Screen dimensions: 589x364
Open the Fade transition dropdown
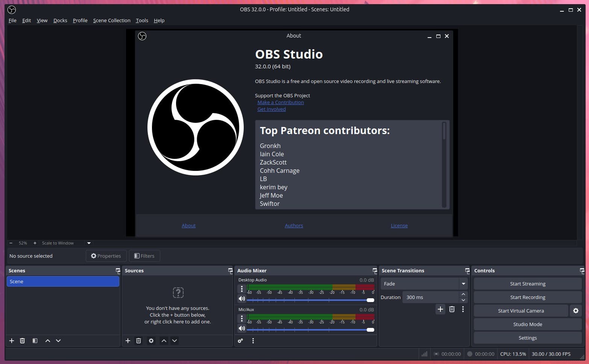click(x=463, y=284)
